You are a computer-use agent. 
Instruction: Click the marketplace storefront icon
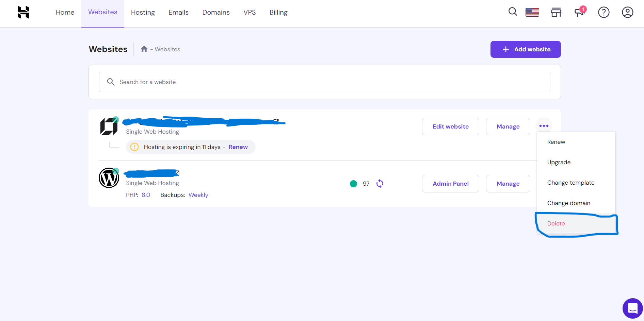click(x=556, y=12)
